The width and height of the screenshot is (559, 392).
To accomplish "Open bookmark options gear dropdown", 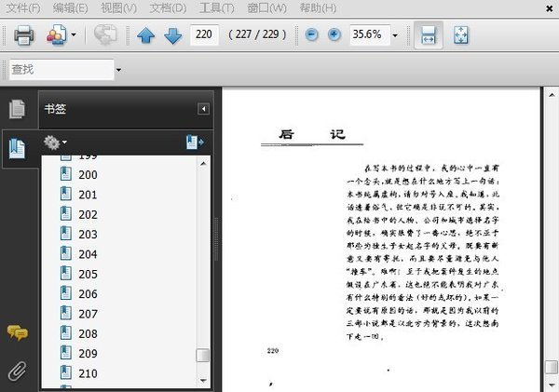I will click(x=55, y=142).
